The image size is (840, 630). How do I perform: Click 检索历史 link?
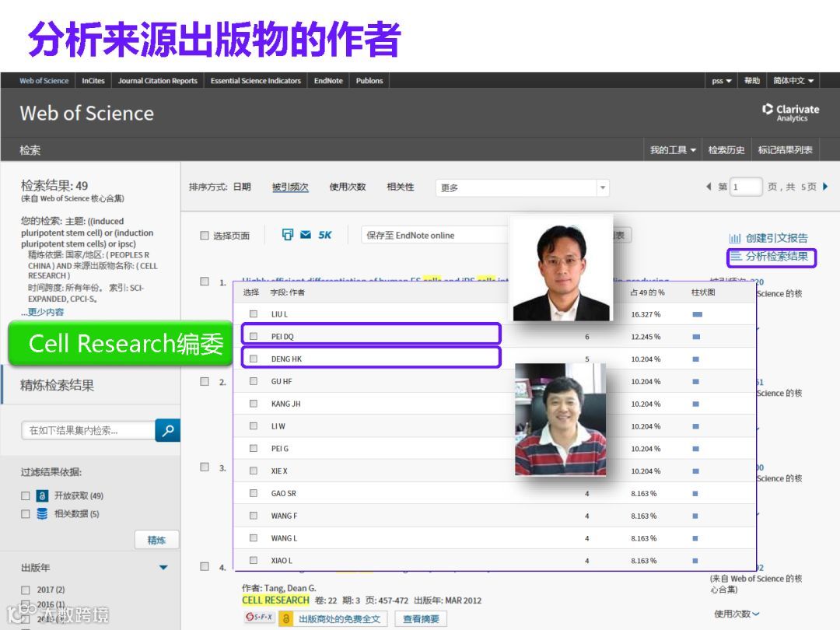726,150
